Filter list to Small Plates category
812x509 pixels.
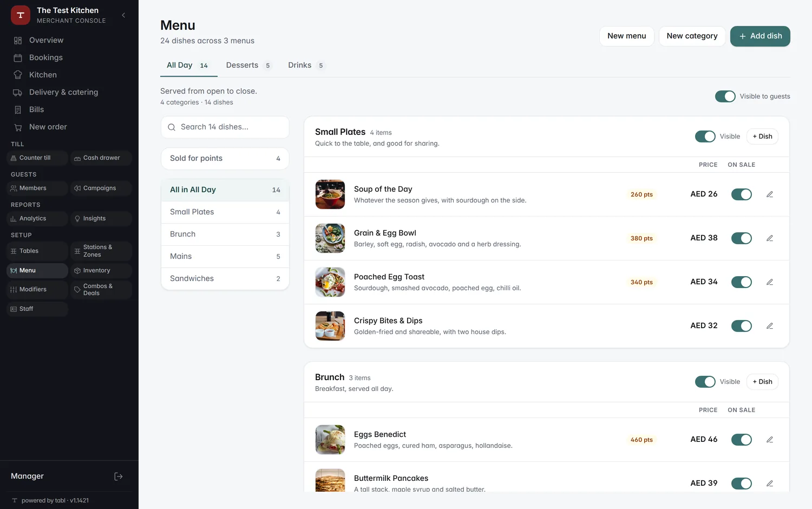(225, 212)
